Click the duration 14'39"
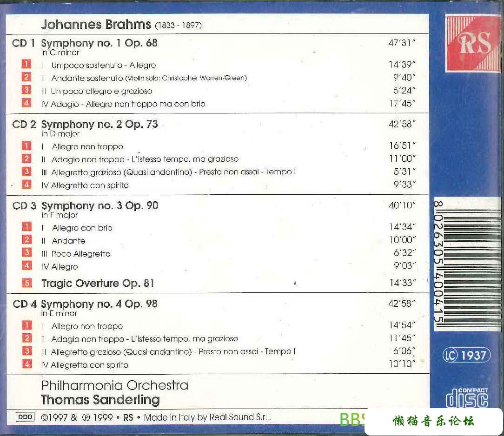The image size is (504, 436). pos(402,65)
